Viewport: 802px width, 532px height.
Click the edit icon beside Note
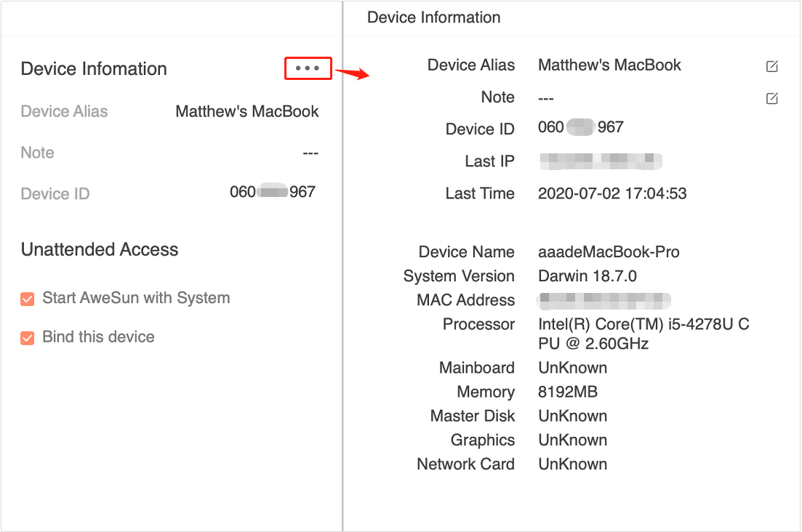(772, 98)
